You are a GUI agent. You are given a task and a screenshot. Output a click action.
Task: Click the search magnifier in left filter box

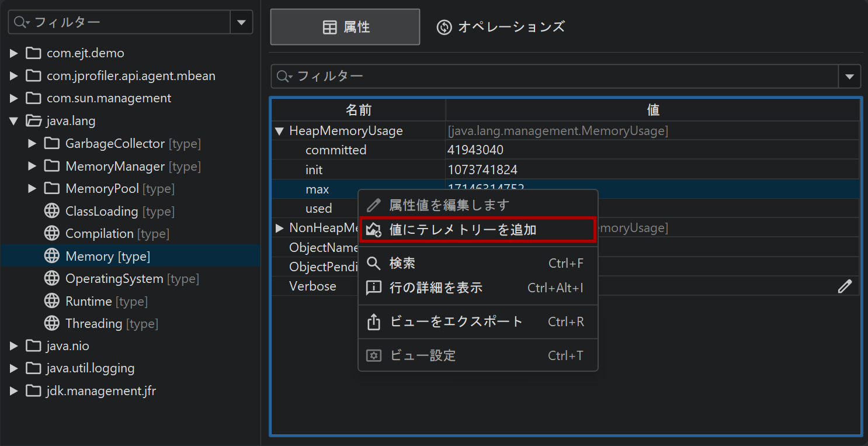coord(22,22)
